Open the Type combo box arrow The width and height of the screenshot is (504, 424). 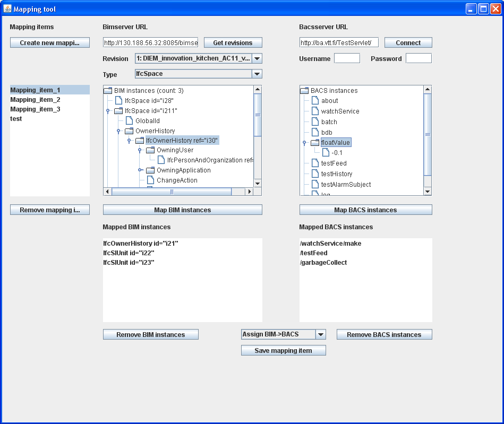(x=257, y=74)
